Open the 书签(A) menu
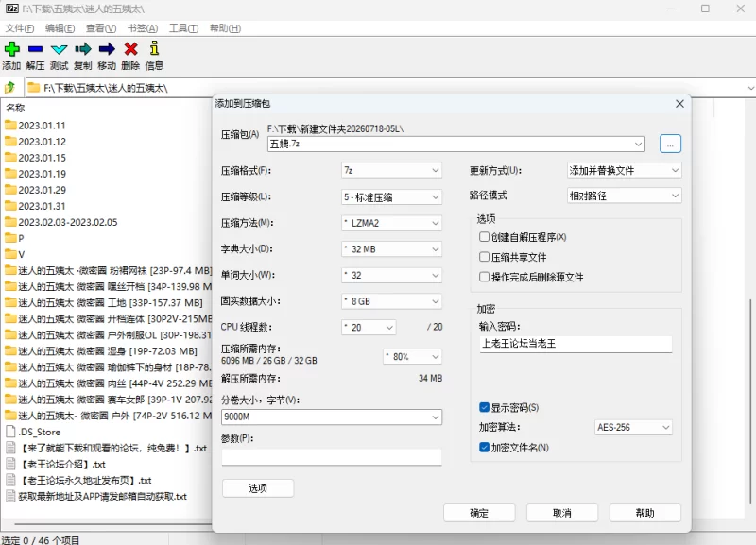The height and width of the screenshot is (545, 756). click(x=143, y=28)
